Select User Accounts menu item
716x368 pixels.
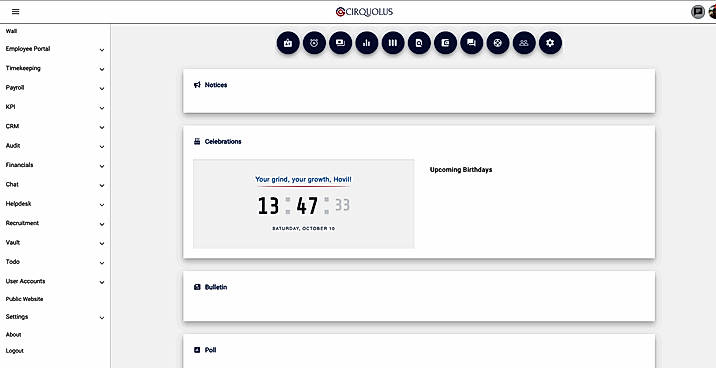tap(25, 281)
